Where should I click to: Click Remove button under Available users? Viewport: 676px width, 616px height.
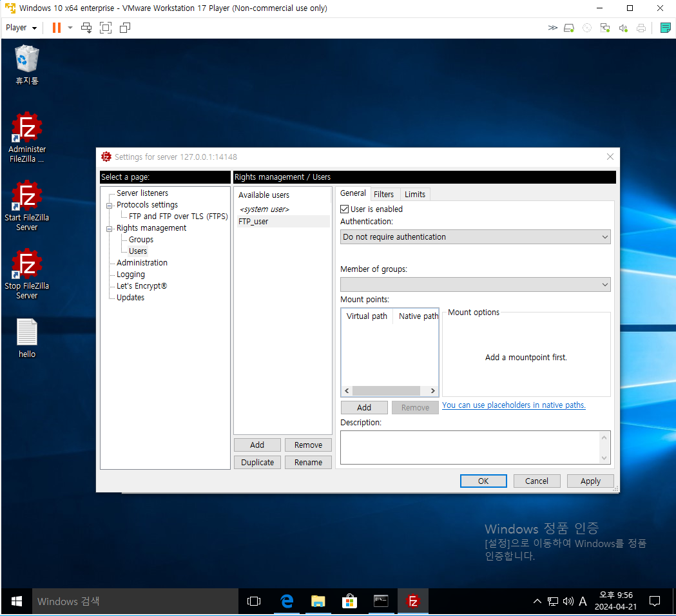click(x=308, y=445)
